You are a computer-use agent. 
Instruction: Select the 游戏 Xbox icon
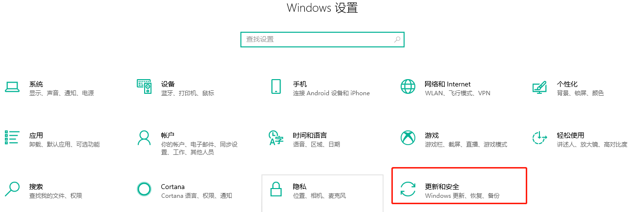408,138
